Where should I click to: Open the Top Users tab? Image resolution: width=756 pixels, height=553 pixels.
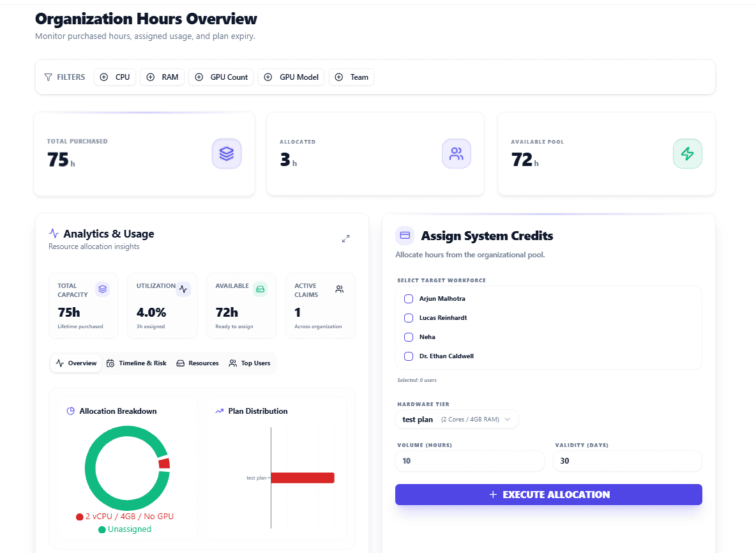(249, 363)
